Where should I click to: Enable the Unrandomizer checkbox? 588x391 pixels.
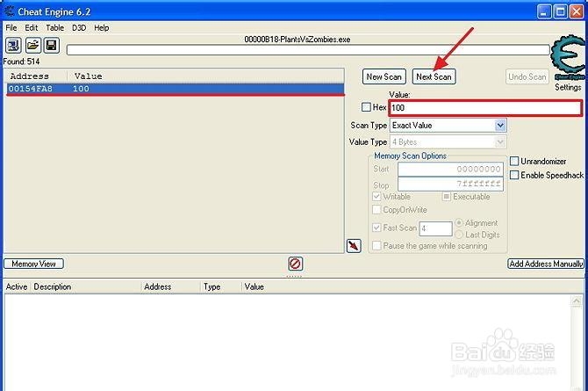coord(513,161)
